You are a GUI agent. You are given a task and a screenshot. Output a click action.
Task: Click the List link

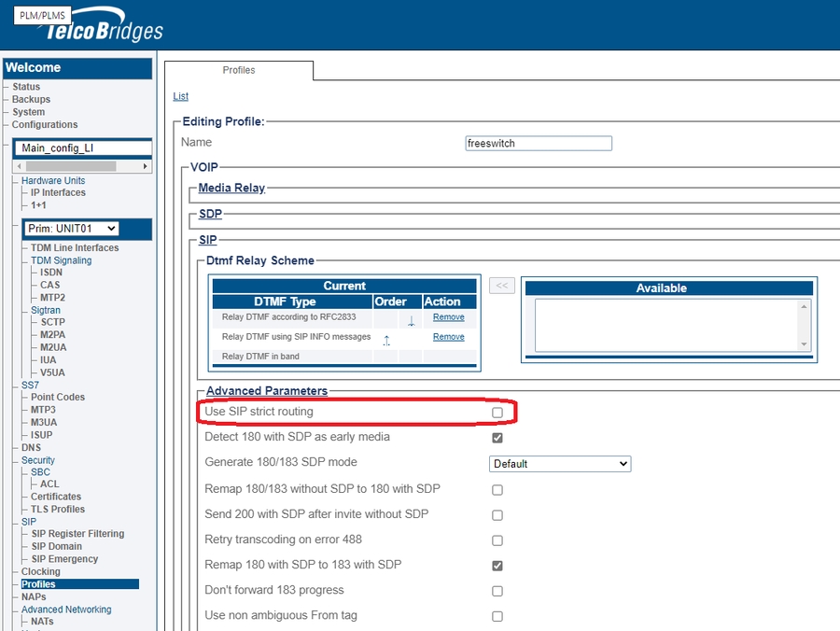coord(180,96)
